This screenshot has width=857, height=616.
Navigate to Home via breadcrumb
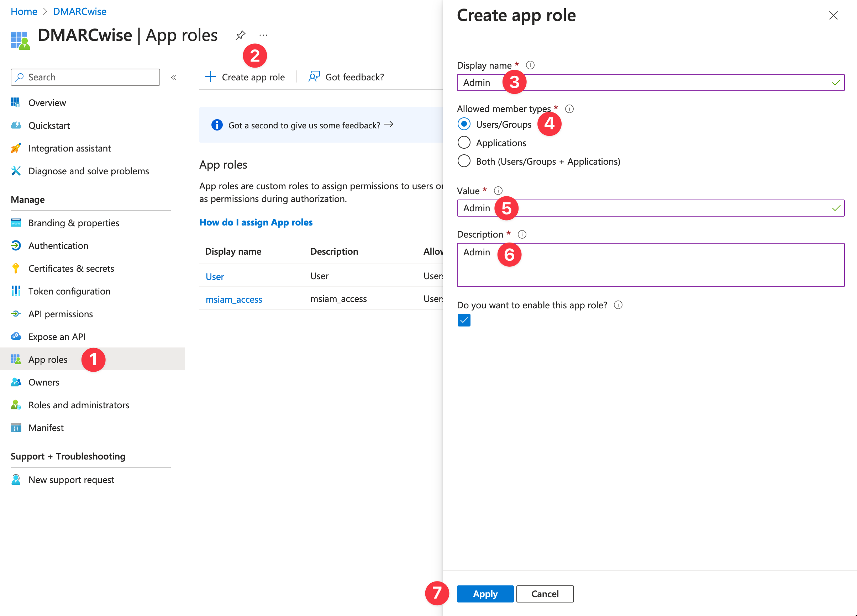[23, 11]
